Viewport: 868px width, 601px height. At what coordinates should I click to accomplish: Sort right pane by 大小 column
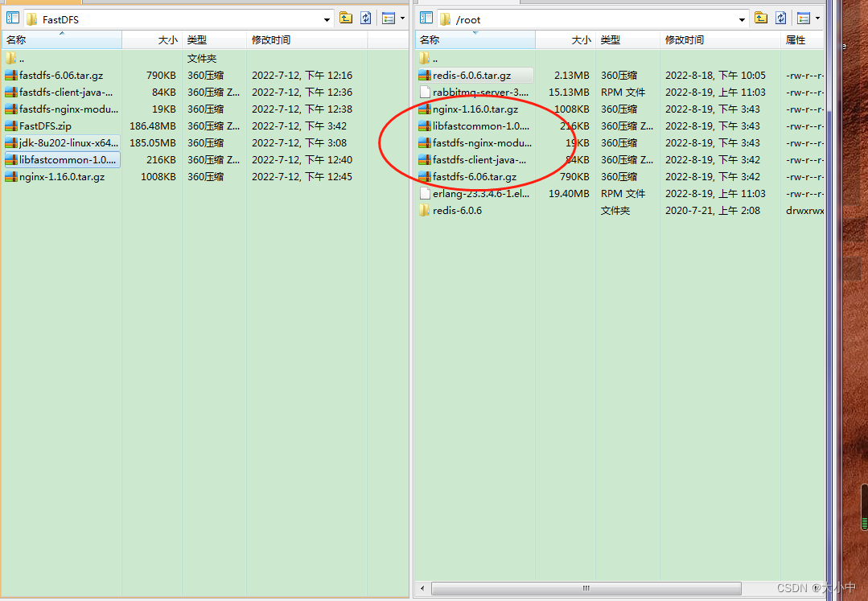click(x=566, y=40)
